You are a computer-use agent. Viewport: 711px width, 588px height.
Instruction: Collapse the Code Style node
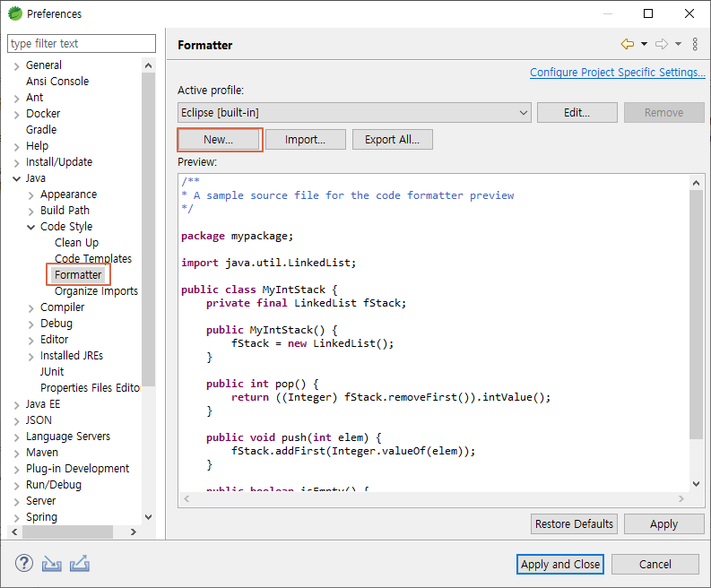[x=30, y=227]
